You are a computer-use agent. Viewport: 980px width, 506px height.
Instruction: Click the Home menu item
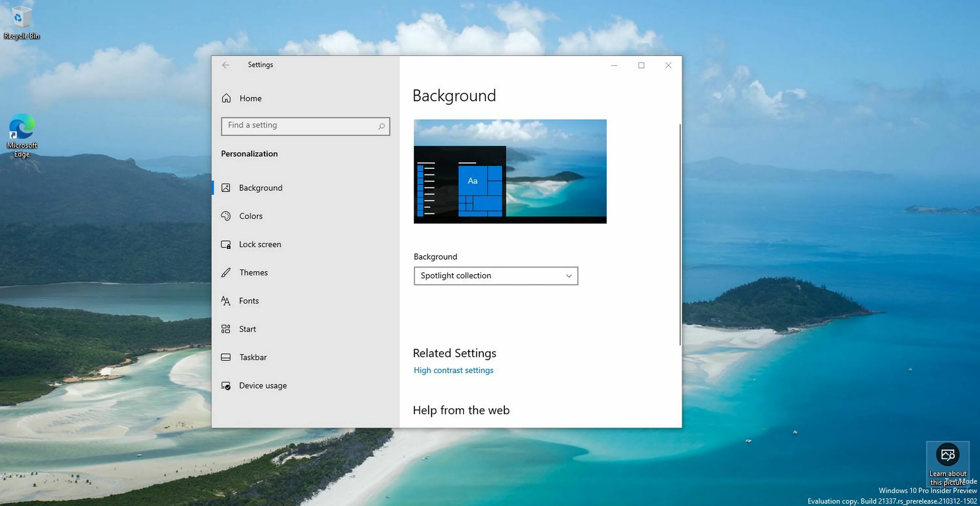(250, 97)
